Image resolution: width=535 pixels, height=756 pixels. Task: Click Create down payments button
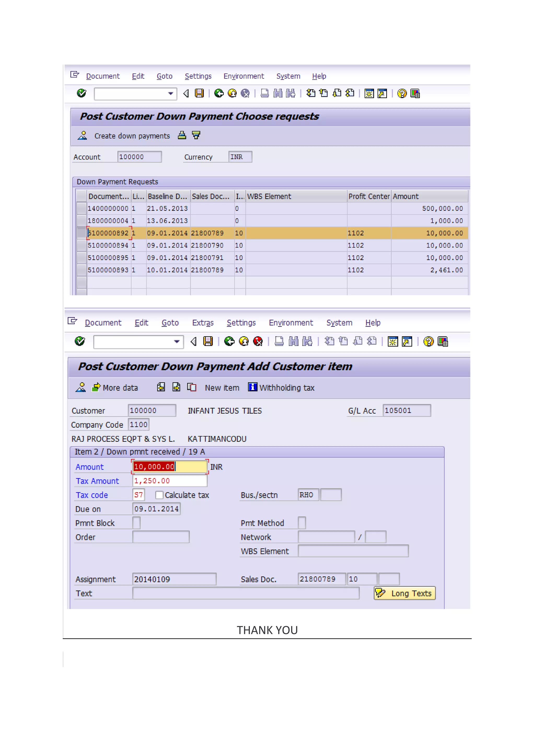coord(132,136)
